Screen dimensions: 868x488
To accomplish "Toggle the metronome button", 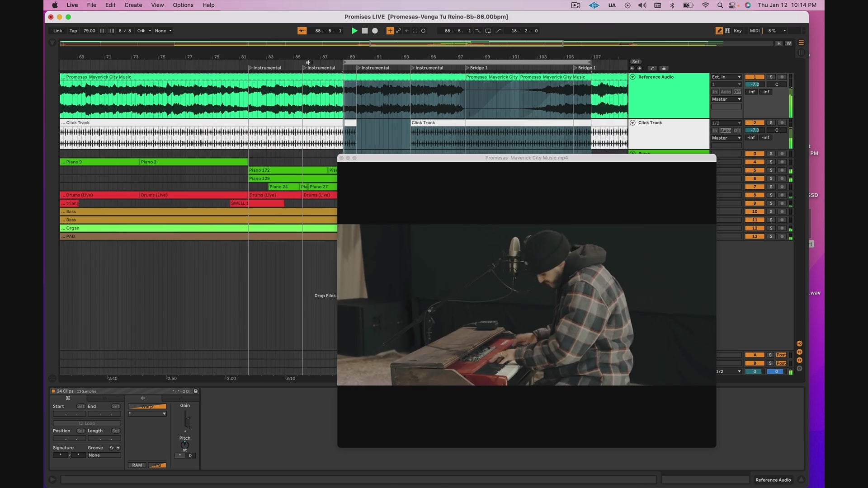I will (141, 31).
